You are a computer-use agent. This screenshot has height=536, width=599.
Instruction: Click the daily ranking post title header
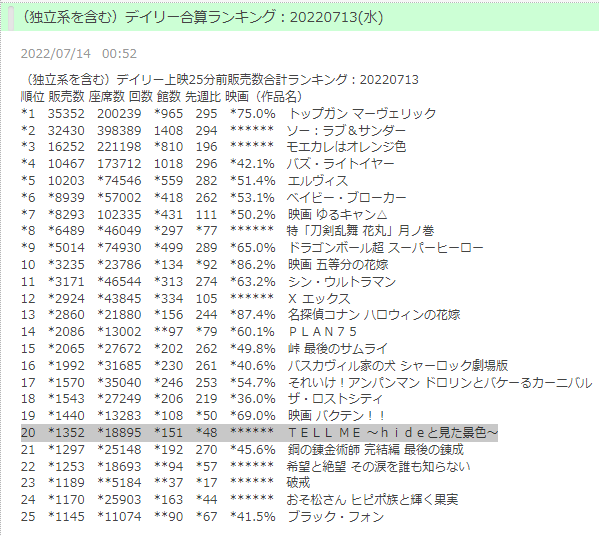click(202, 17)
